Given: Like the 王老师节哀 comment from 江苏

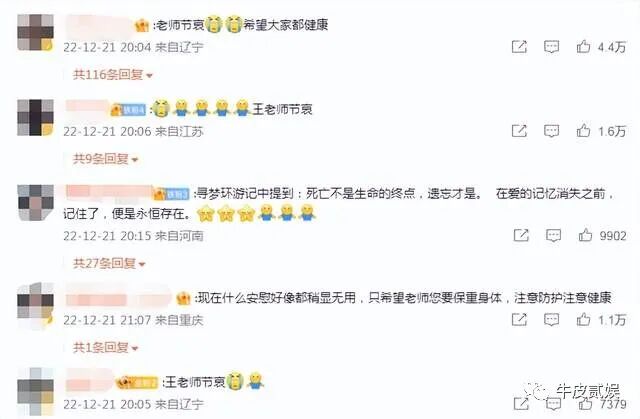Looking at the screenshot, I should pos(583,131).
